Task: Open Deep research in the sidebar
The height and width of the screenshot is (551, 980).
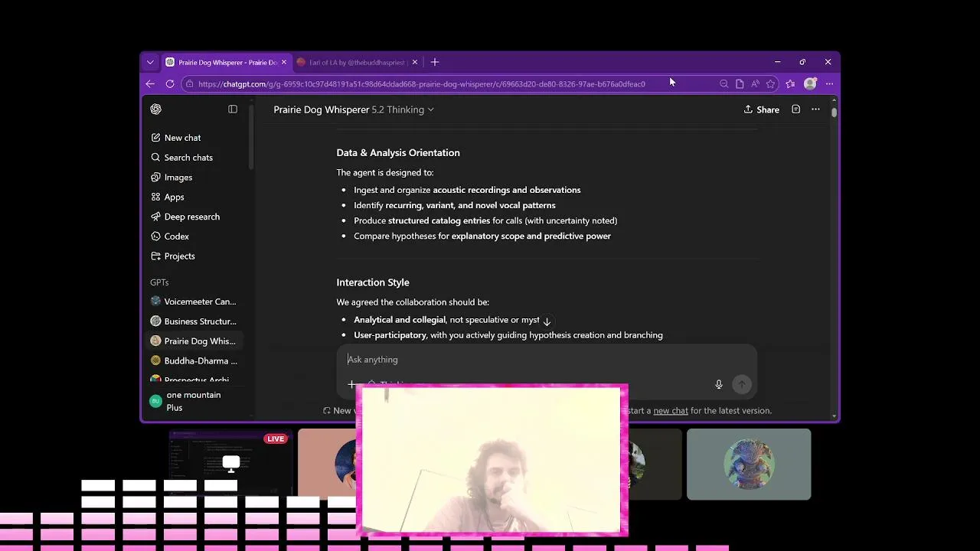Action: (x=191, y=217)
